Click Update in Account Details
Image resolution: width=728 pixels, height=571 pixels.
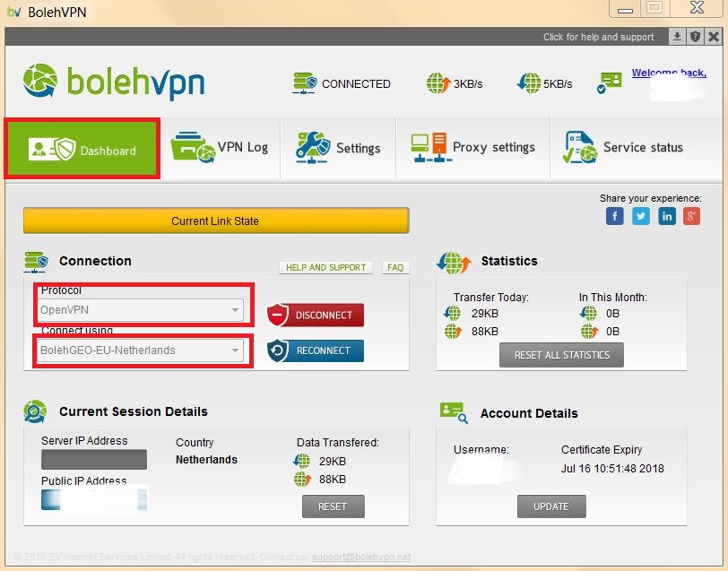[x=551, y=506]
